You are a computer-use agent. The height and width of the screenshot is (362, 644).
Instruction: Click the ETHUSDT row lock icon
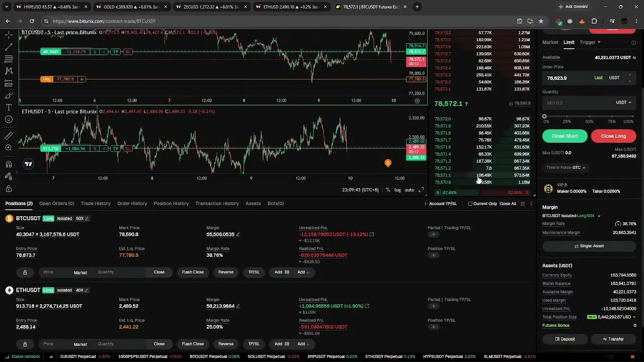(25, 344)
